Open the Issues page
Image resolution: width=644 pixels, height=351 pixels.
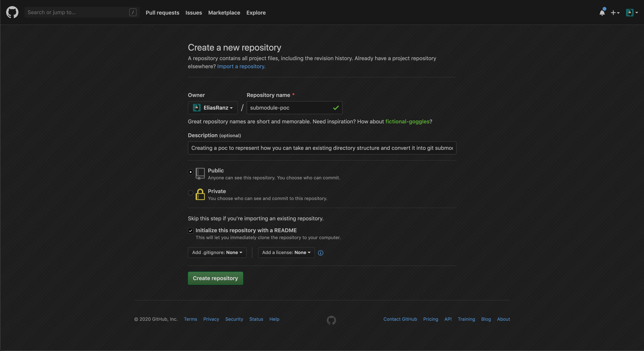194,12
